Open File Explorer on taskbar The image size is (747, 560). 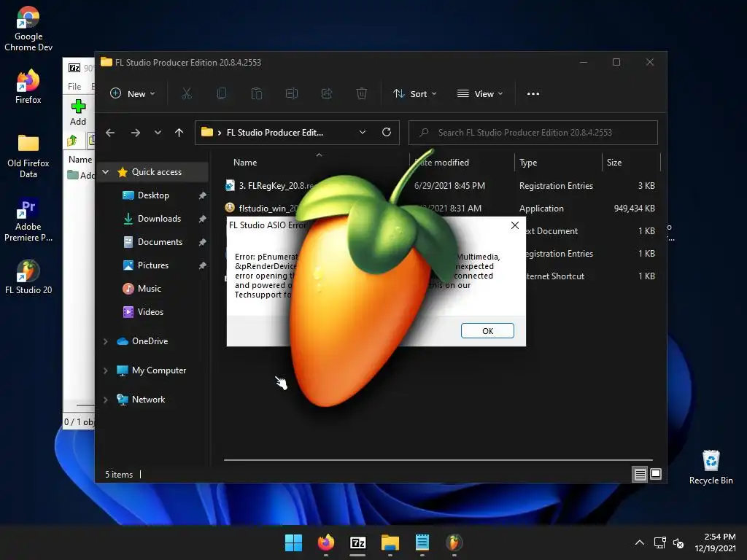click(390, 542)
